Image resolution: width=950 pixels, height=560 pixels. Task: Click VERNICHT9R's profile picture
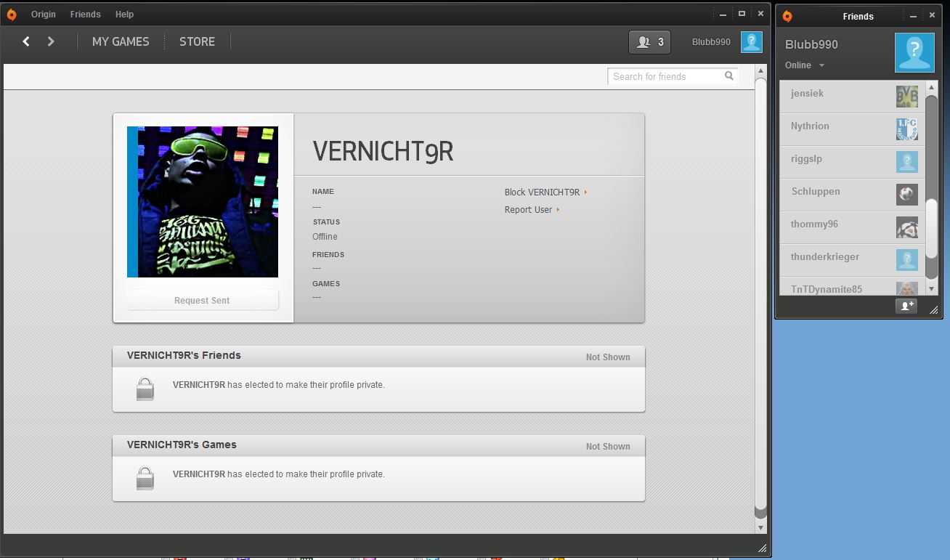tap(203, 202)
